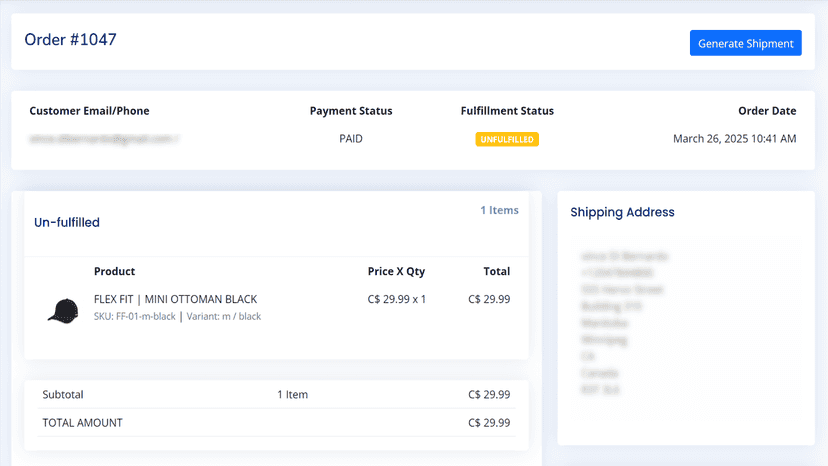Click the Price X Qty column header

pyautogui.click(x=396, y=272)
